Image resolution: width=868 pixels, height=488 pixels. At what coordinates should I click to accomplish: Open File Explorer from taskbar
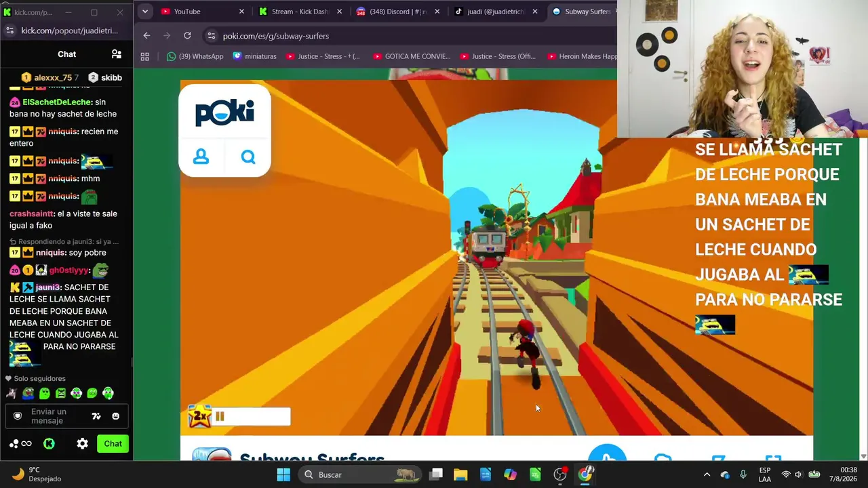click(460, 474)
